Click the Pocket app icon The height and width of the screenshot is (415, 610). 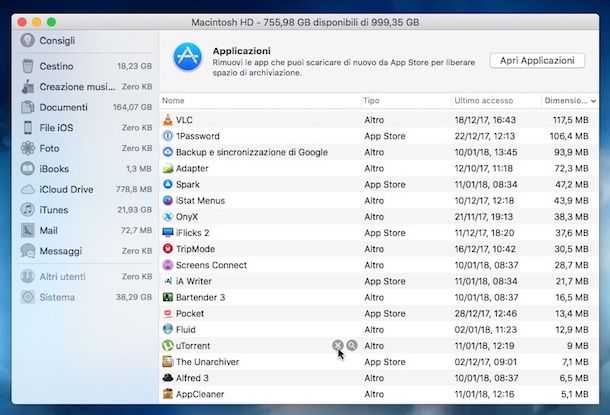tap(168, 313)
